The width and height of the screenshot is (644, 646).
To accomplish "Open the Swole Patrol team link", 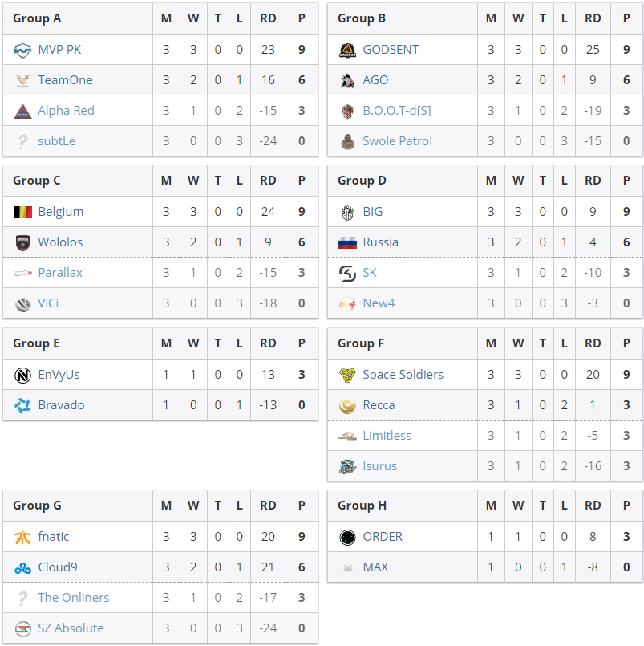I will click(397, 141).
